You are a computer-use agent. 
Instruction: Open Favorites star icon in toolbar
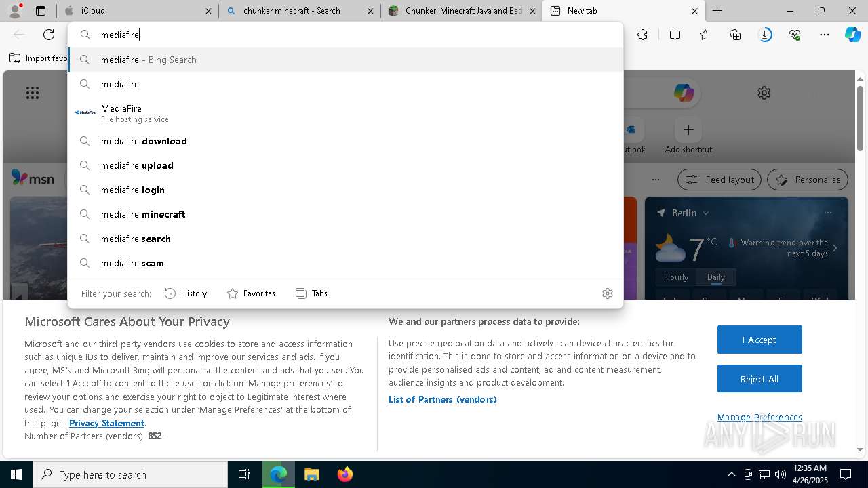(705, 35)
